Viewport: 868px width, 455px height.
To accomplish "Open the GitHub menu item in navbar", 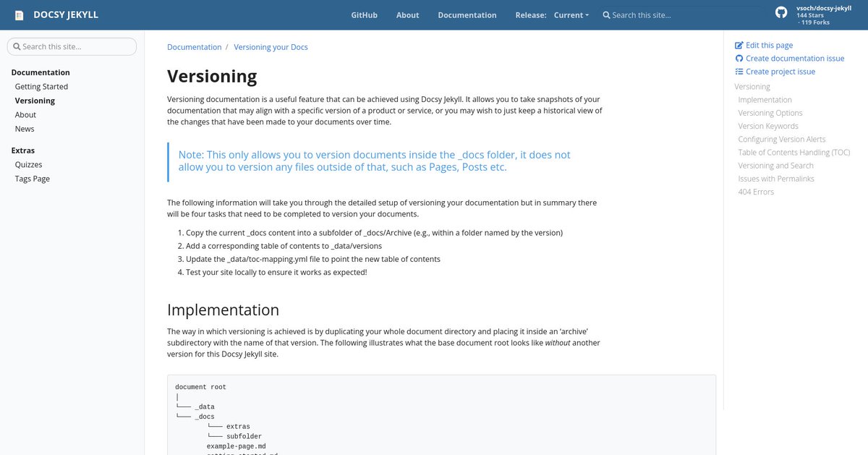I will click(365, 15).
